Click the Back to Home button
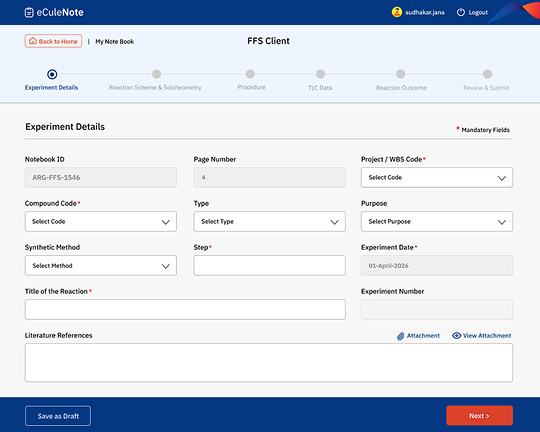Viewport: 540px width, 432px height. point(53,41)
